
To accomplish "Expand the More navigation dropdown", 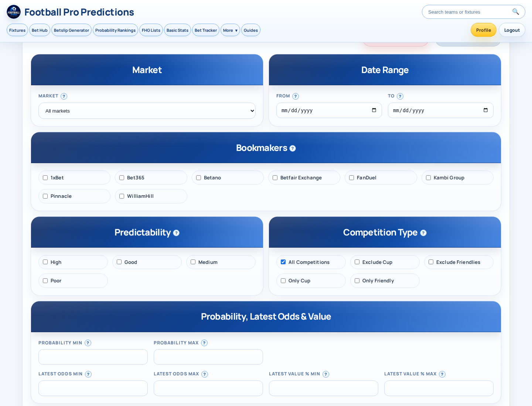I will (230, 30).
